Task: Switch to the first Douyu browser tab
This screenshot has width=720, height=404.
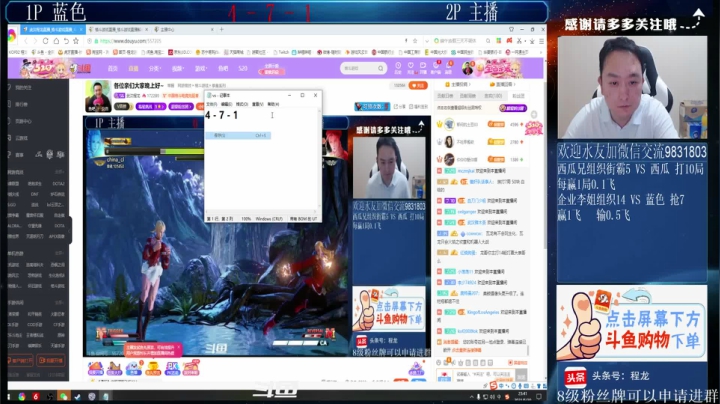Action: (x=51, y=29)
